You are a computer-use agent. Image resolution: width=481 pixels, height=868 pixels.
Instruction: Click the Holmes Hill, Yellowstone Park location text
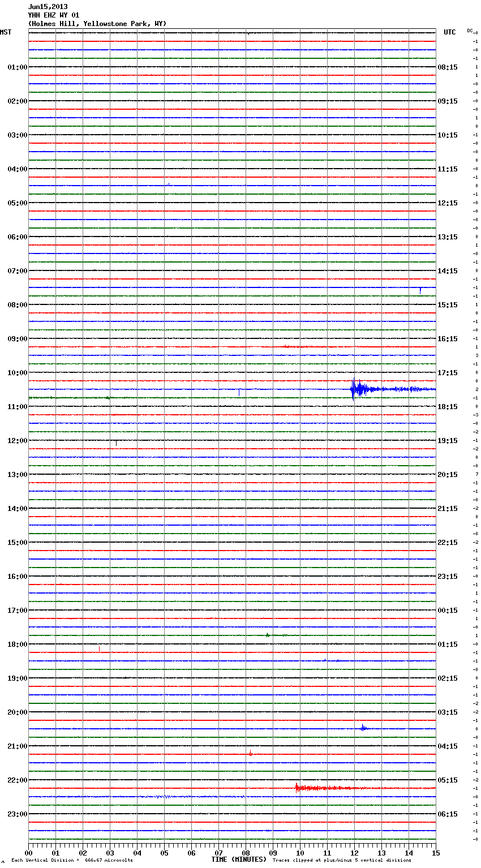click(97, 24)
